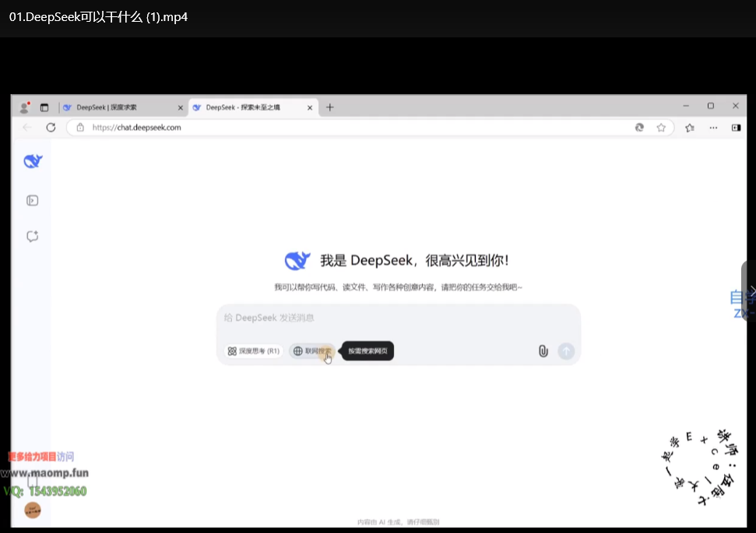The width and height of the screenshot is (756, 533).
Task: Close the DeepSeek | 深度求索 tab
Action: click(181, 108)
